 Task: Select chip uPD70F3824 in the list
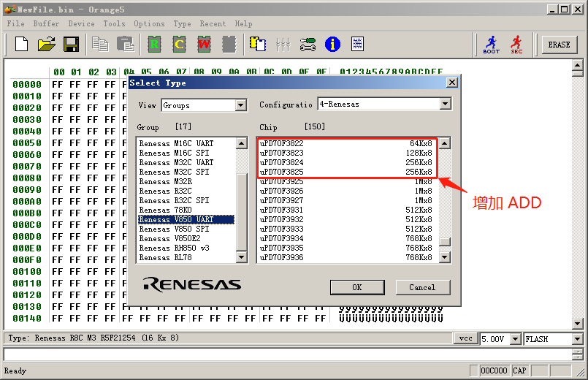pos(281,162)
